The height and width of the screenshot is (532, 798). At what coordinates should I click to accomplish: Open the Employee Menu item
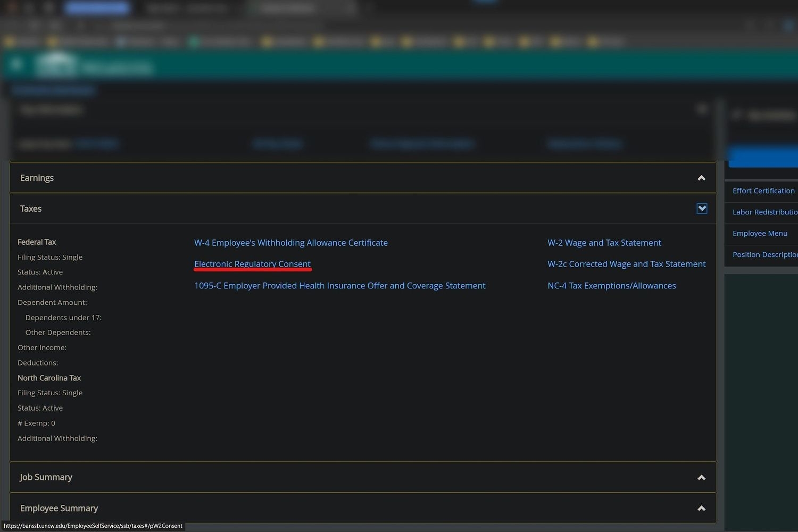point(760,234)
